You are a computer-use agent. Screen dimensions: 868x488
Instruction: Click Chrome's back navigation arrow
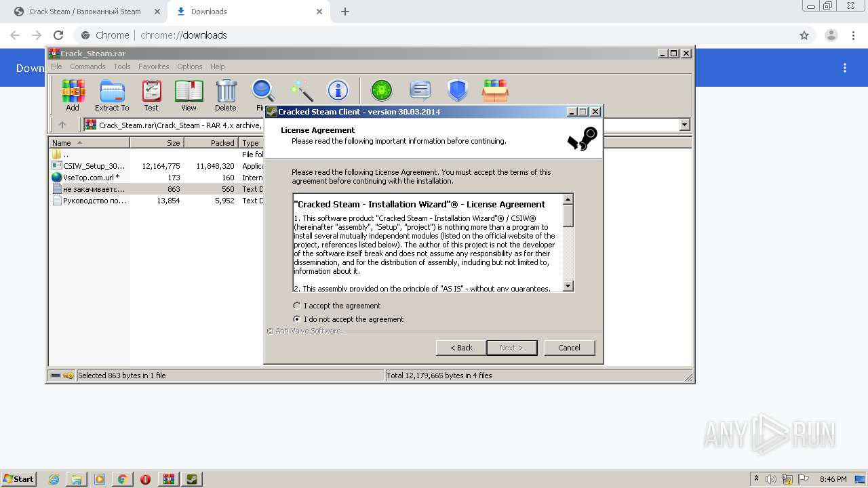coord(15,35)
